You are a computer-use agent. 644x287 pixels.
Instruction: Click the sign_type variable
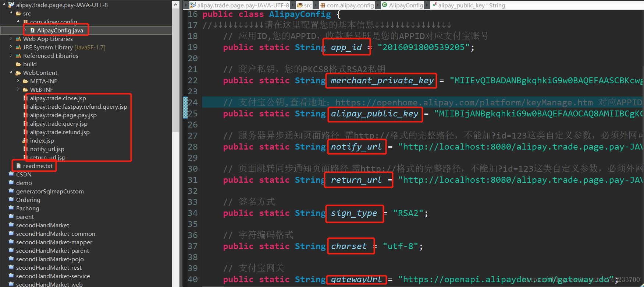[x=354, y=213]
